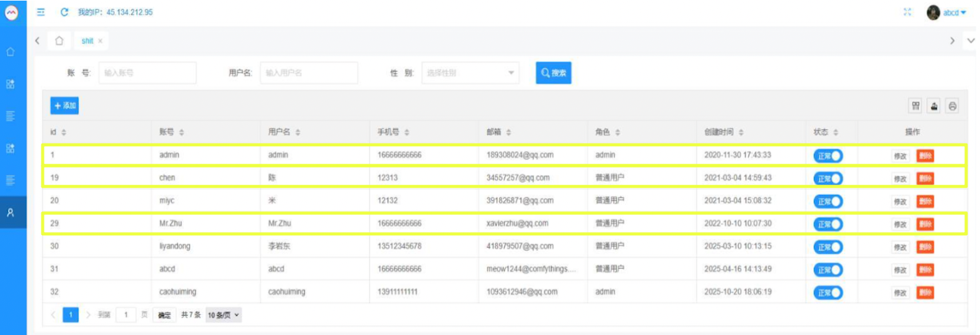Viewport: 980px width, 335px height.
Task: Click the home icon in the tab bar
Action: coord(59,41)
